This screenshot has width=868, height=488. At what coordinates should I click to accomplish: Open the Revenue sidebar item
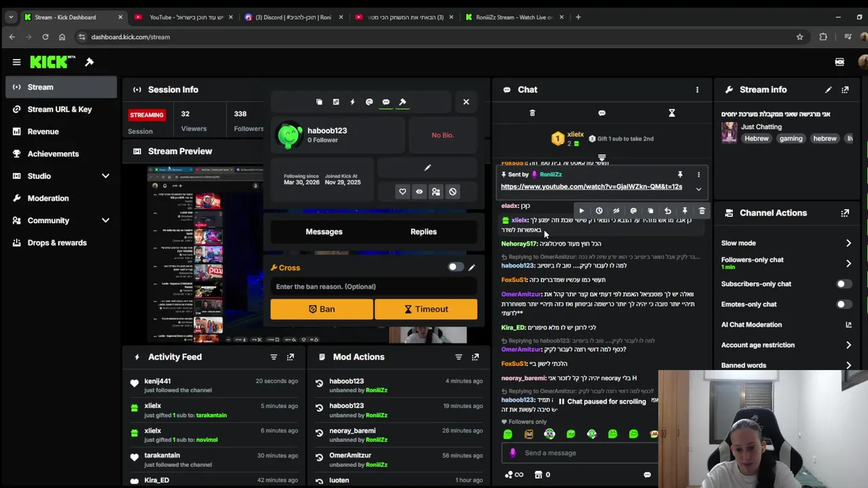point(61,131)
